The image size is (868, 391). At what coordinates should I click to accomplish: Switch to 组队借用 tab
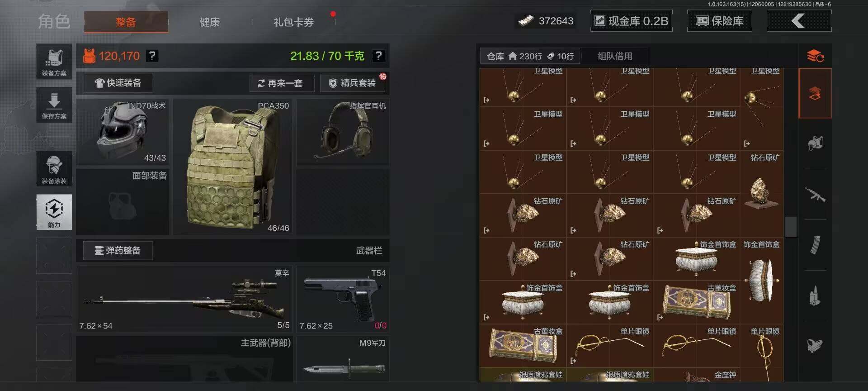pyautogui.click(x=615, y=56)
